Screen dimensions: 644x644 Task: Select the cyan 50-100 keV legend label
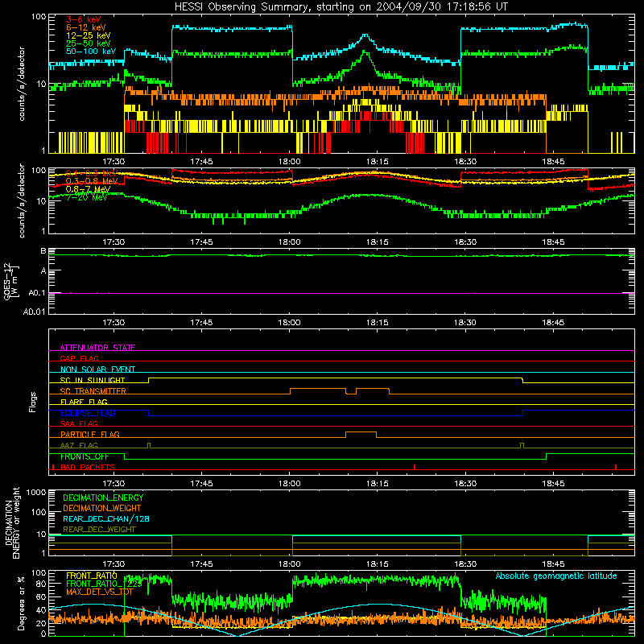pos(90,52)
